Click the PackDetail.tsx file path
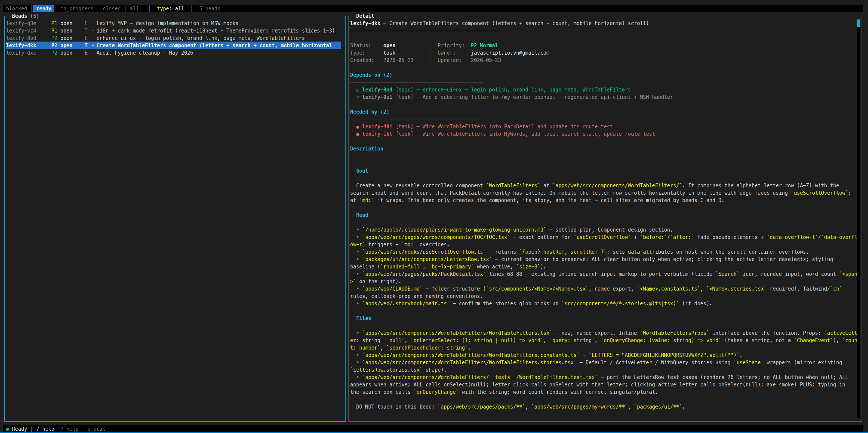 (x=424, y=274)
